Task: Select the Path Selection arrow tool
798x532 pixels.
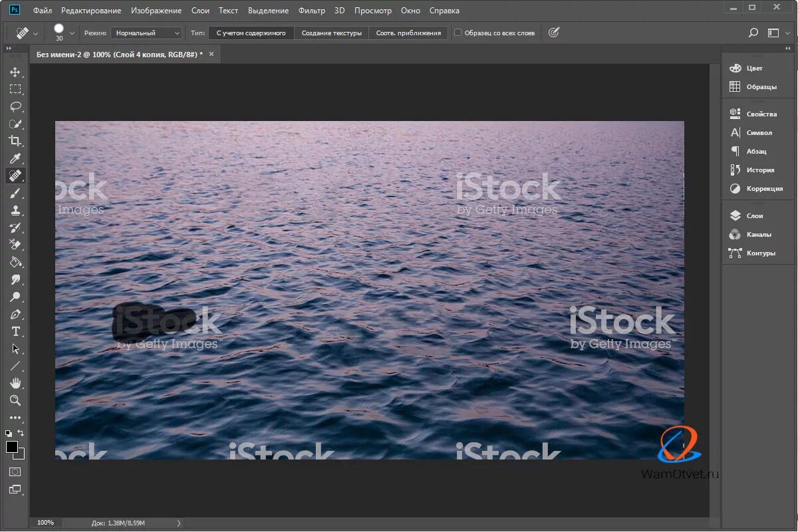Action: pyautogui.click(x=15, y=348)
